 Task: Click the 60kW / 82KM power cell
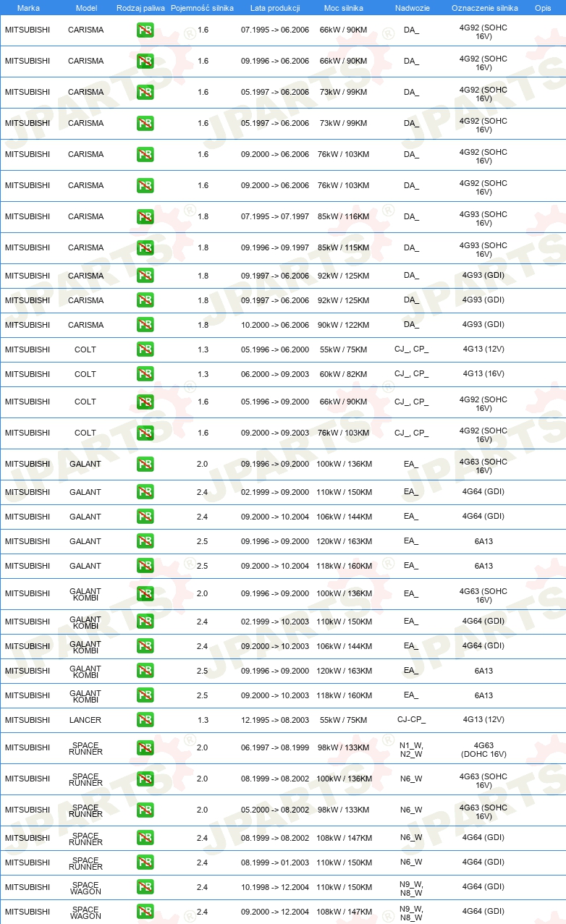point(345,373)
